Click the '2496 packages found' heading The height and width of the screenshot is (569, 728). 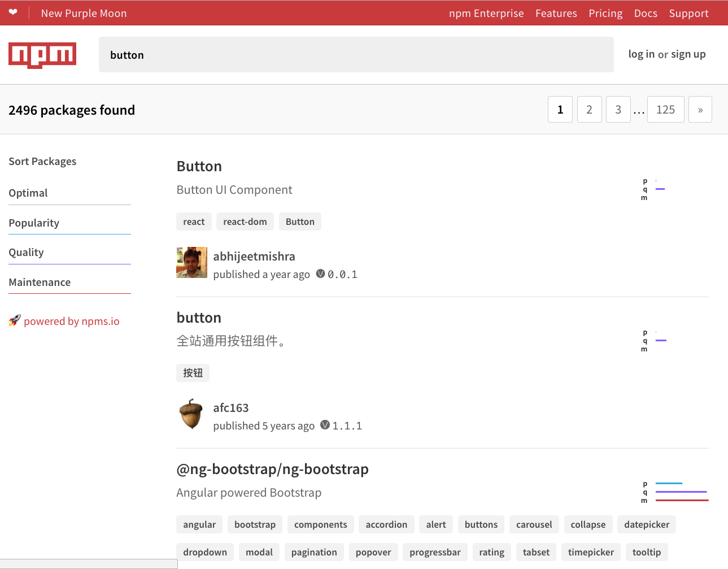[72, 110]
